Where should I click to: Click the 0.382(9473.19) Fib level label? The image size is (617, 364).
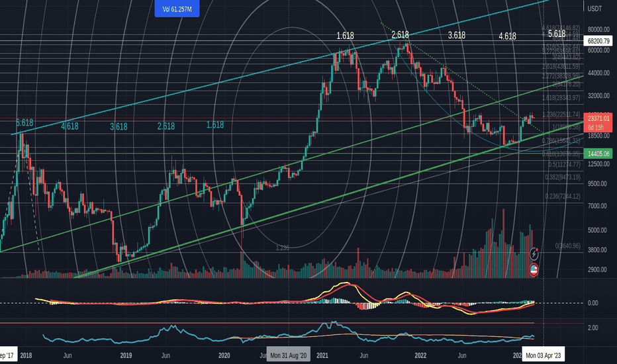click(563, 177)
